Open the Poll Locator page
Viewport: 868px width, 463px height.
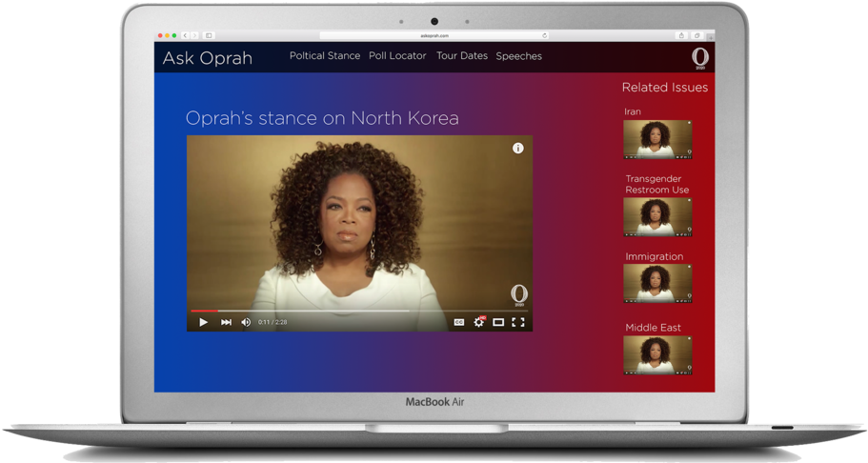click(397, 56)
